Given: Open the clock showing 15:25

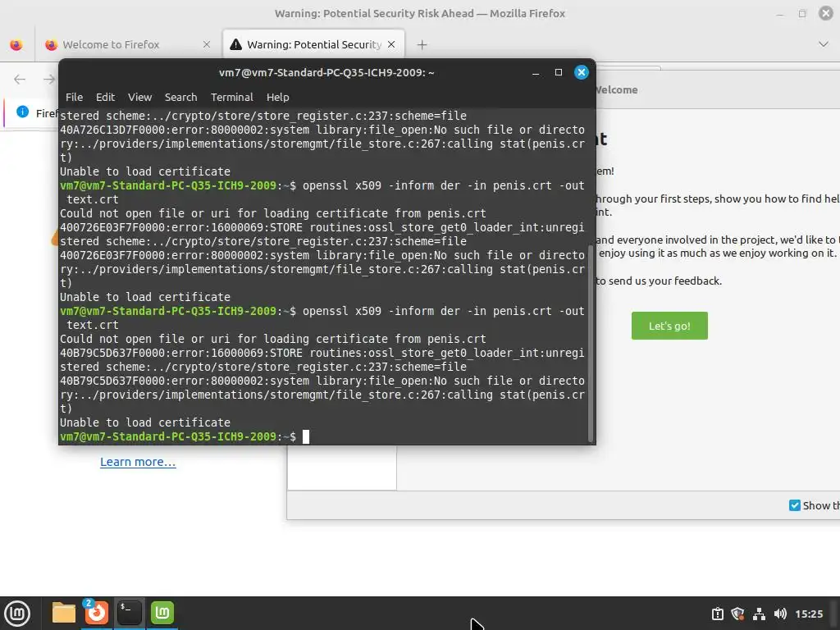Looking at the screenshot, I should (809, 614).
